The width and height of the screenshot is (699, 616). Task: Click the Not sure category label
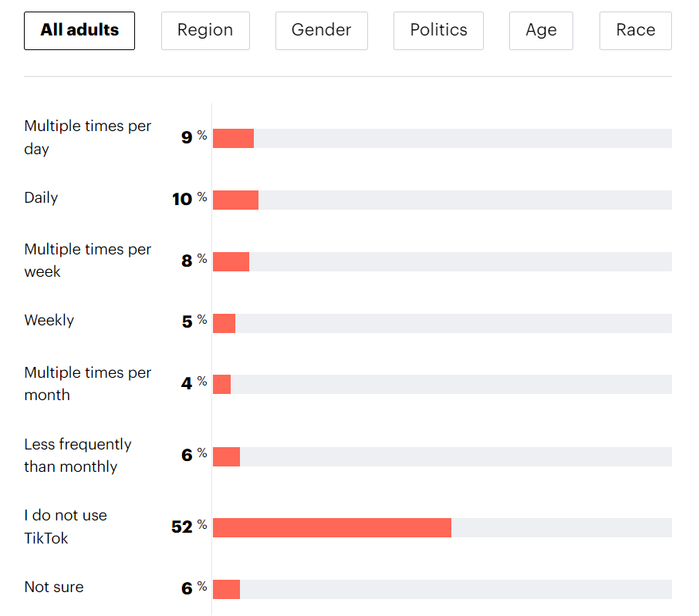54,587
